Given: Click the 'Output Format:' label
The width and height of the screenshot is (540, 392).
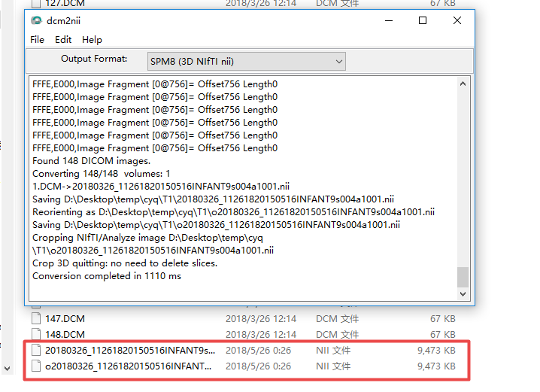Looking at the screenshot, I should (x=94, y=59).
